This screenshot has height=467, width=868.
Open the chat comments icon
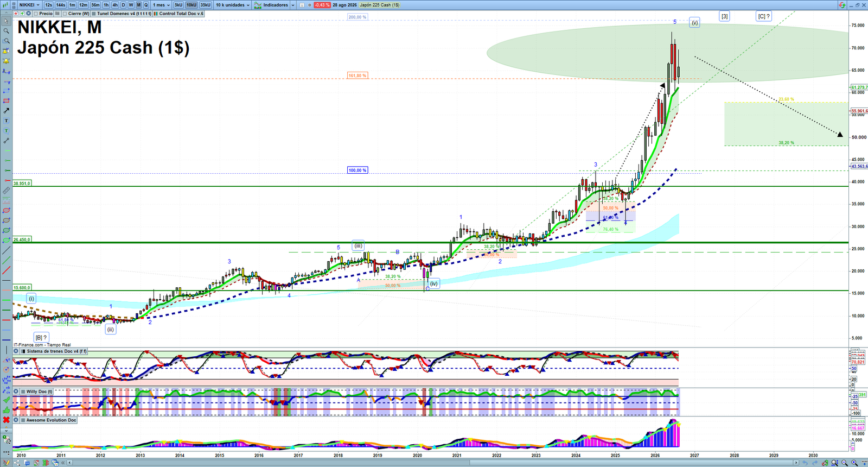point(27,463)
